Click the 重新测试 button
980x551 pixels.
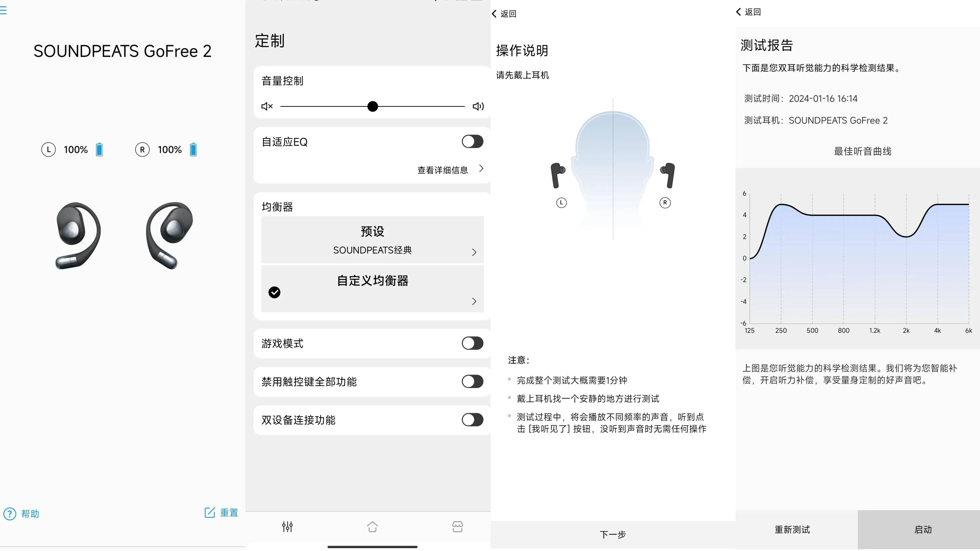tap(792, 529)
